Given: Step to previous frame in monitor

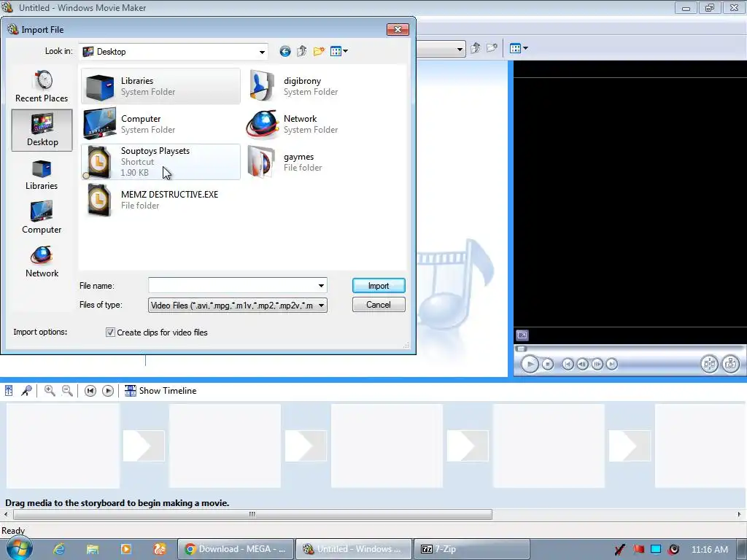Looking at the screenshot, I should (582, 365).
